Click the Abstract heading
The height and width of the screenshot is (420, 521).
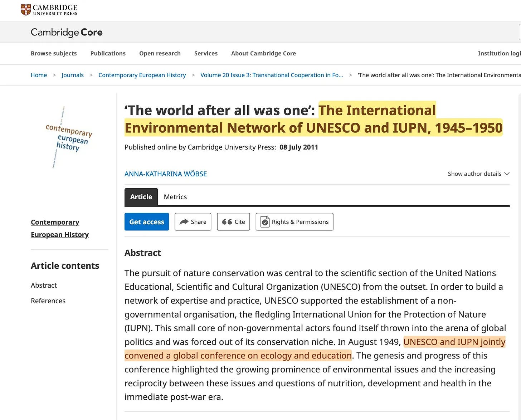143,253
